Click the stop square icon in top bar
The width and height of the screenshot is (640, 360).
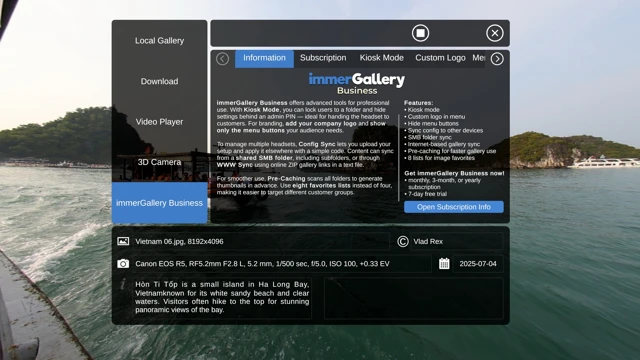(x=420, y=33)
